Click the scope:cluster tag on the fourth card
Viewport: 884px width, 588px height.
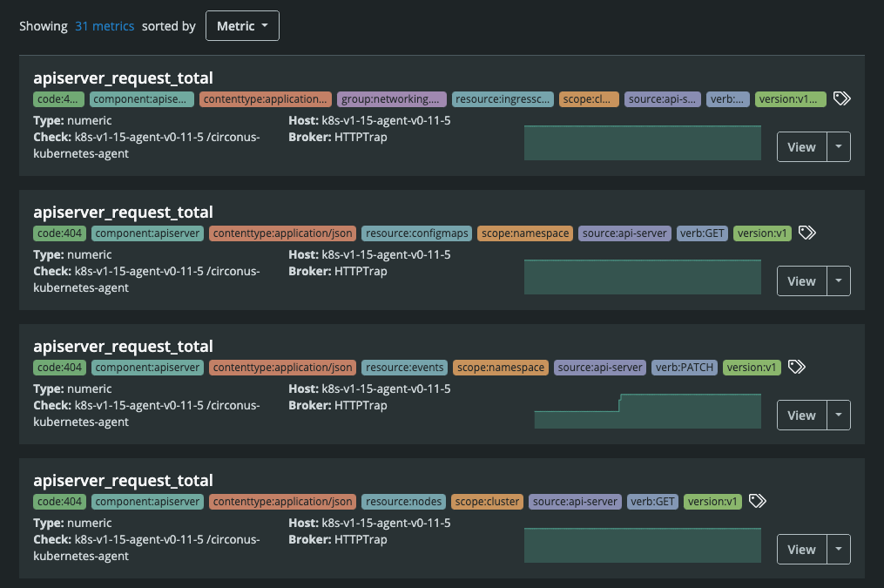(x=487, y=501)
